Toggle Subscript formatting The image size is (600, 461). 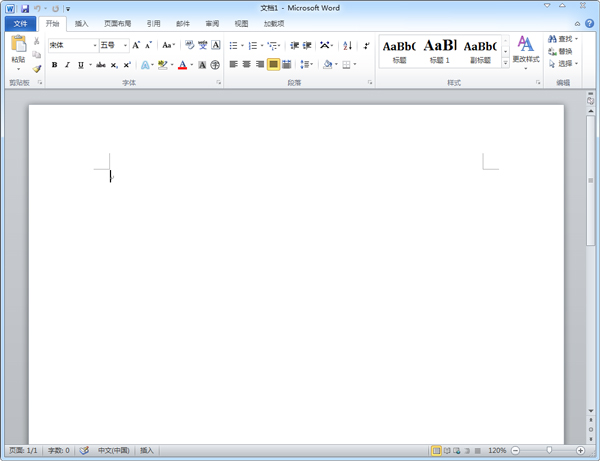114,65
